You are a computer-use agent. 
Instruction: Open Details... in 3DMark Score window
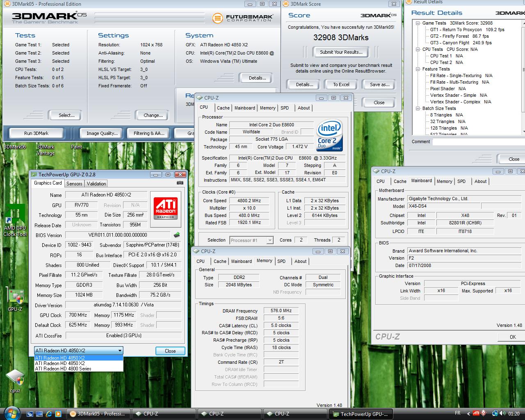[304, 84]
